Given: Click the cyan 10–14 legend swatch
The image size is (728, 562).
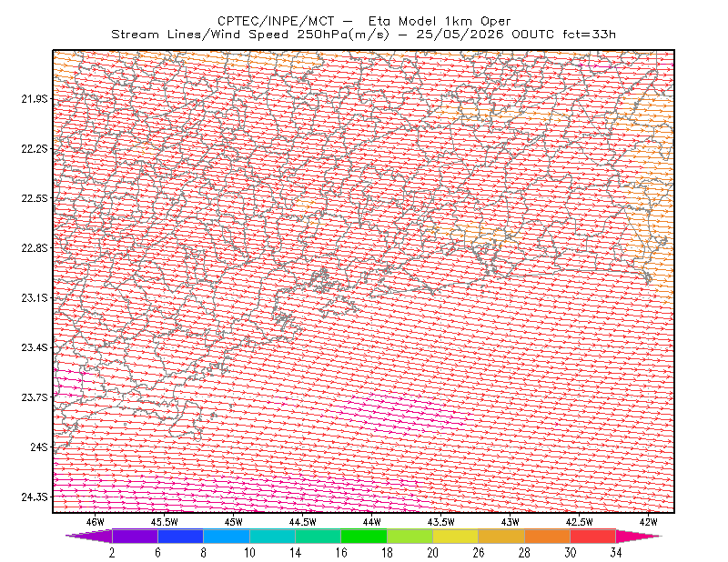Looking at the screenshot, I should pyautogui.click(x=272, y=536).
